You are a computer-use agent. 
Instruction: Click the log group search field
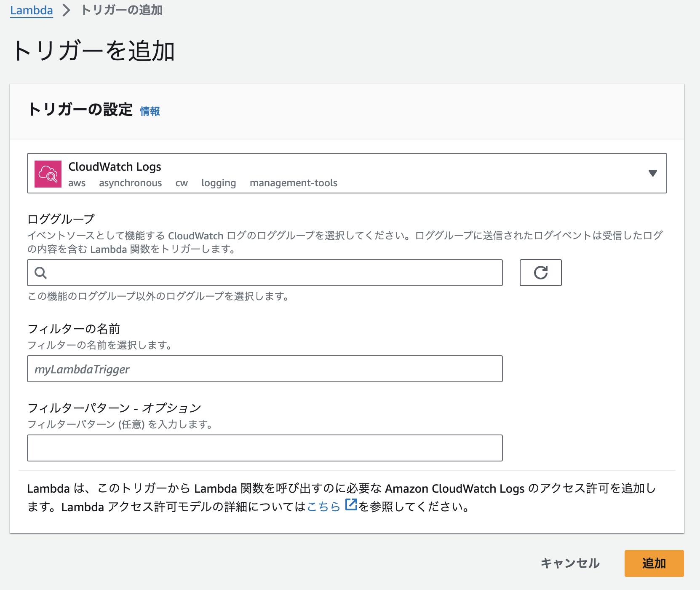click(265, 273)
